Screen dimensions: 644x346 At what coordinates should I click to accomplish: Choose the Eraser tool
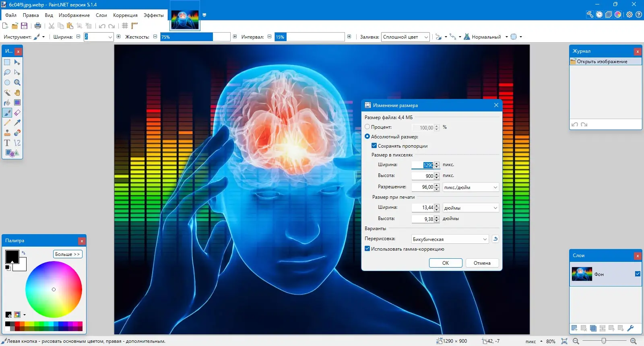coord(17,113)
